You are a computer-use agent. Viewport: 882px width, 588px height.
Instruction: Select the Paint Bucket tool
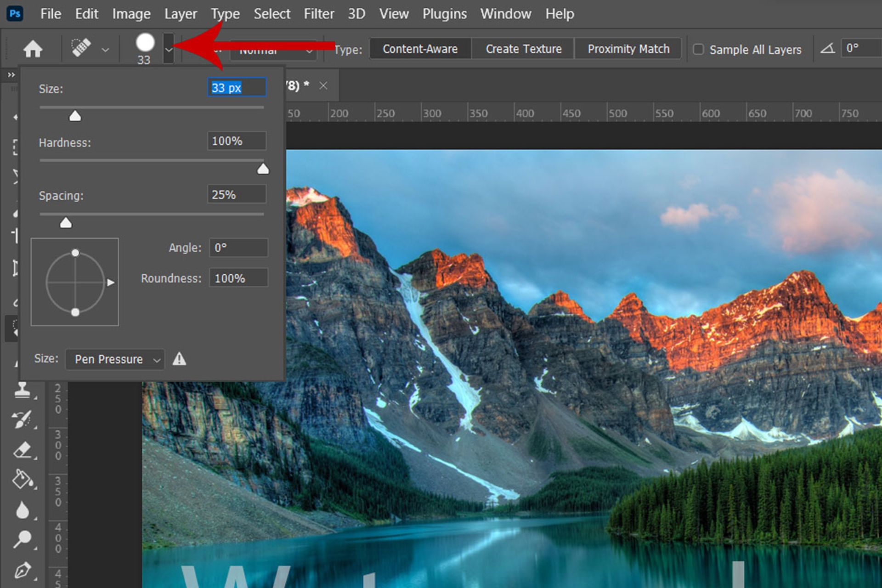point(22,480)
